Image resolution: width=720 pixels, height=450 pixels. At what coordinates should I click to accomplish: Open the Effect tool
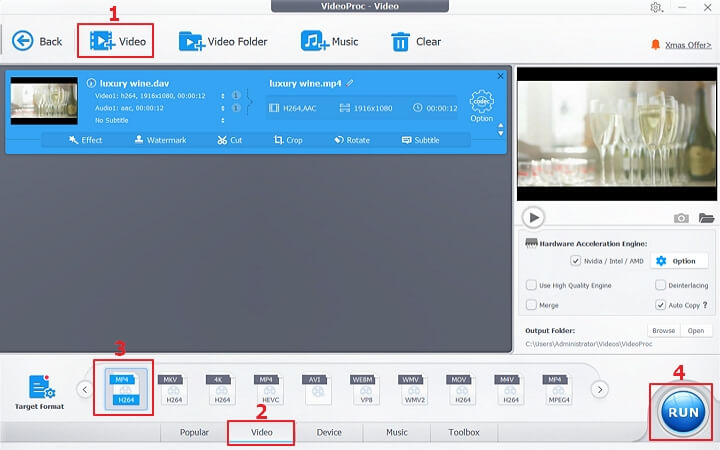85,140
